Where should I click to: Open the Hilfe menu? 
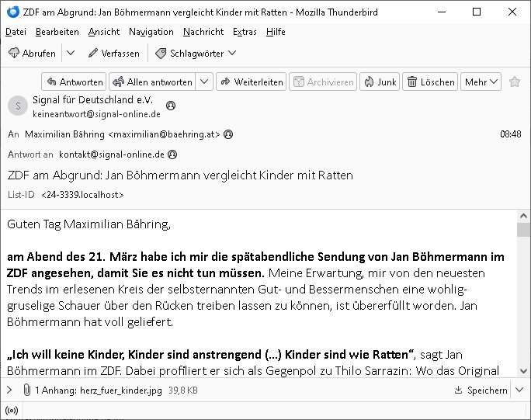tap(276, 32)
